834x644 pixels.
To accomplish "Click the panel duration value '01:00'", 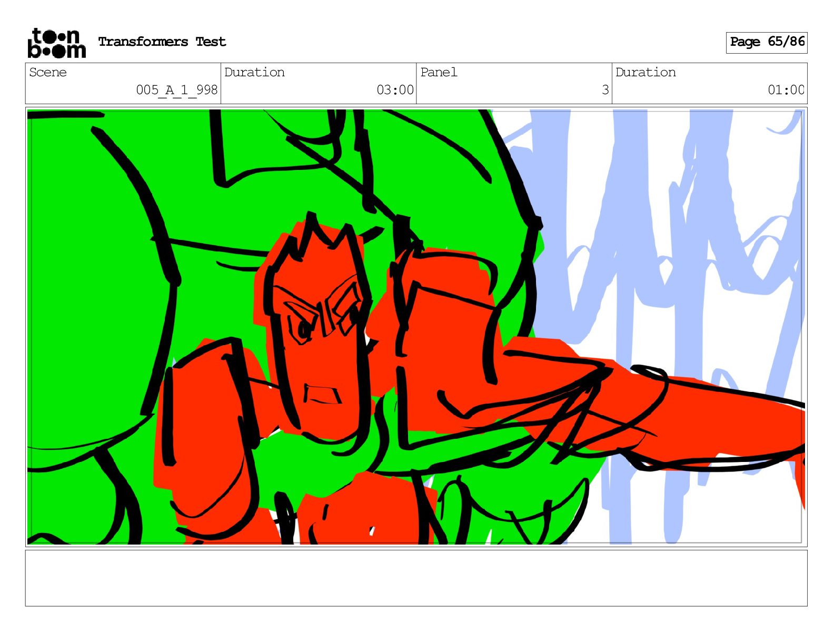I will [786, 90].
